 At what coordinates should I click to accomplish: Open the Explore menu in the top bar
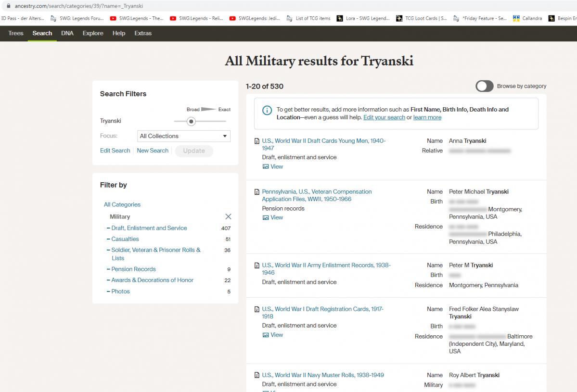(93, 33)
